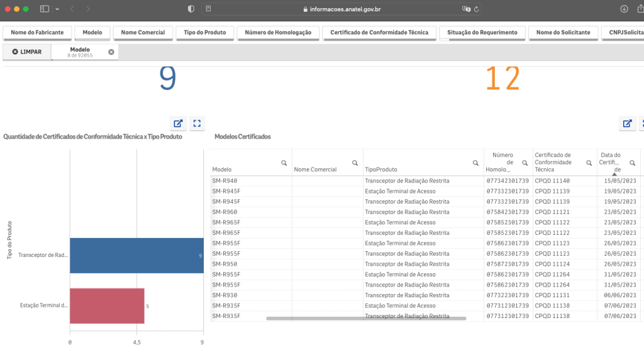Click the date cell 06/06/2023
Image resolution: width=644 pixels, height=347 pixels.
pyautogui.click(x=619, y=295)
